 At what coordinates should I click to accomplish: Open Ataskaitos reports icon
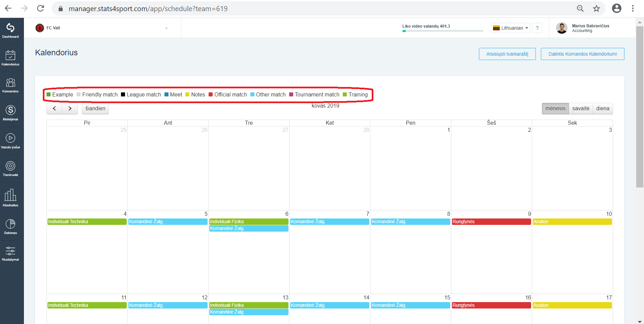10,198
